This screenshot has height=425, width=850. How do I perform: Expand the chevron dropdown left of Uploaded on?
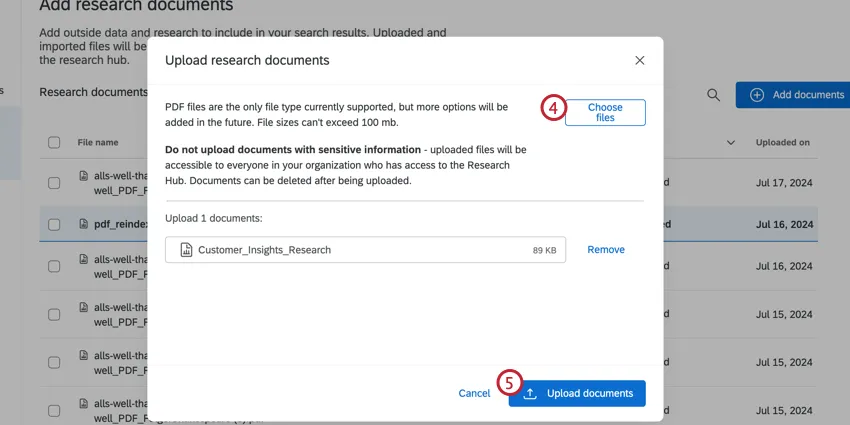pos(729,143)
